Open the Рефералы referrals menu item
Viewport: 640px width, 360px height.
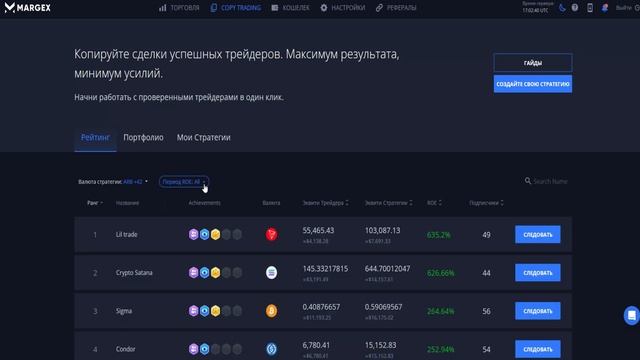pos(396,8)
